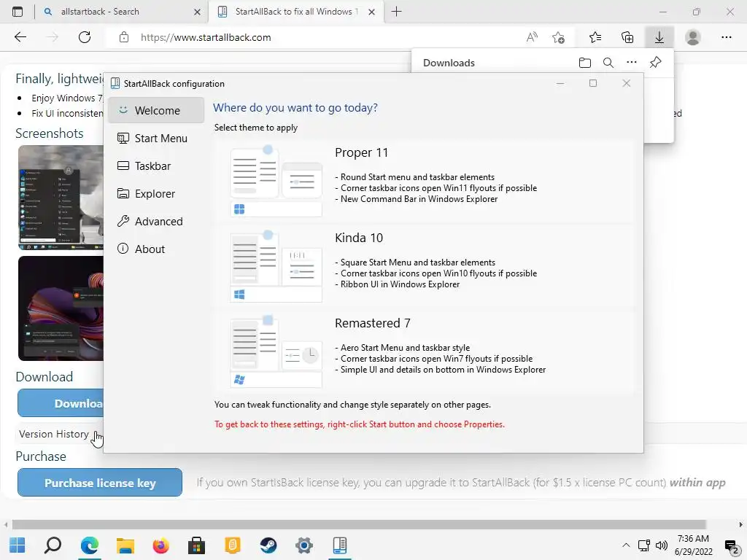Show hidden system tray icons

626,545
